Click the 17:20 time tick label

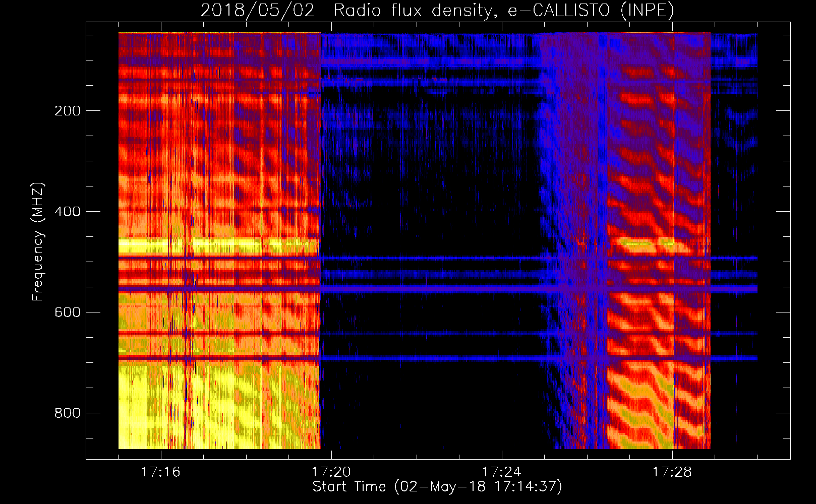(331, 472)
